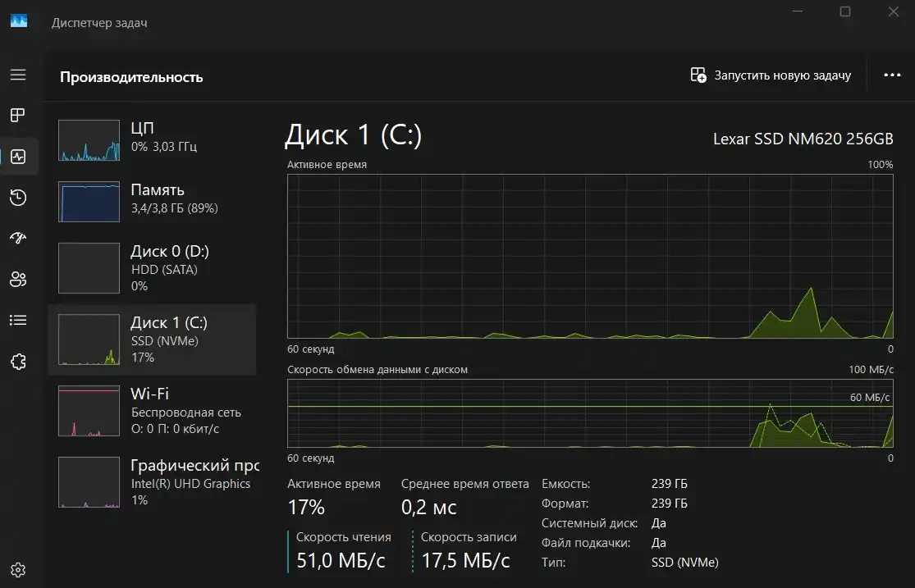This screenshot has width=915, height=588.
Task: Click the SSD (NVMe) type value in details
Action: click(x=685, y=563)
